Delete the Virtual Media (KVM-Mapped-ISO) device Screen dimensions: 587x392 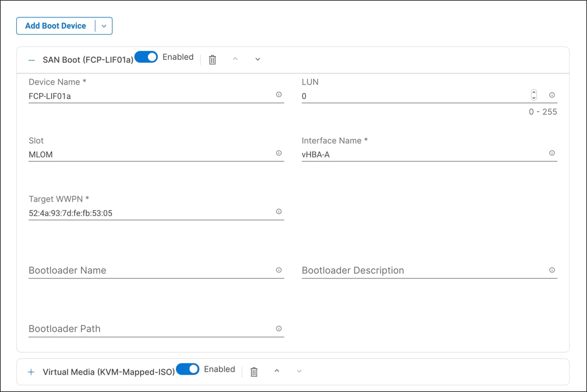point(254,371)
